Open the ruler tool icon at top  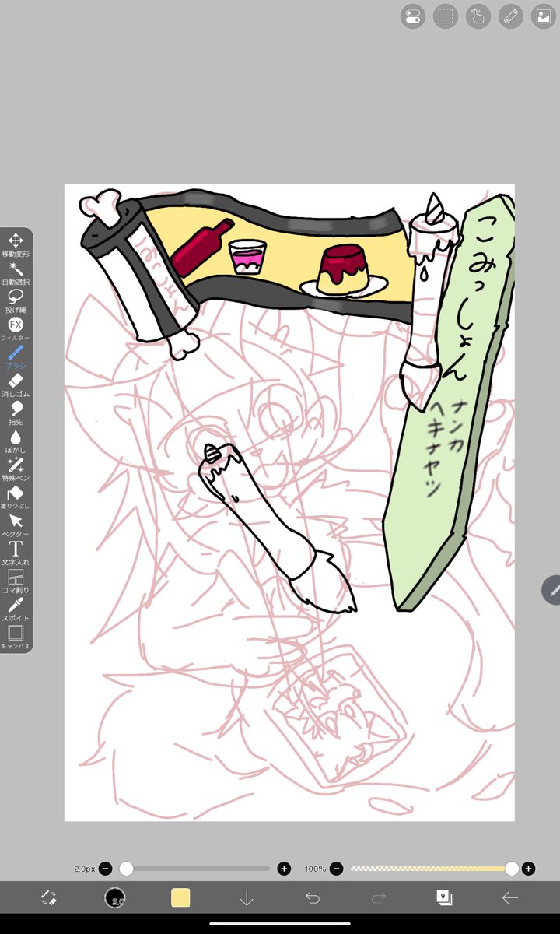(x=509, y=16)
